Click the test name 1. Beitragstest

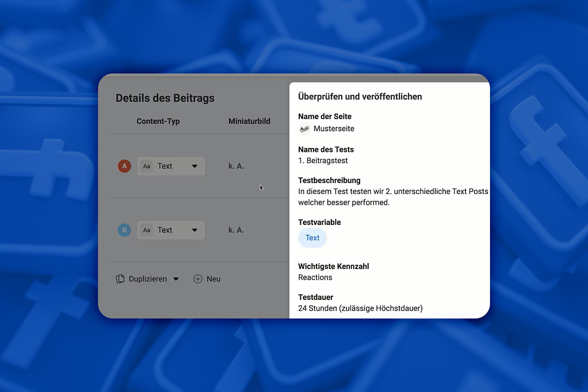[323, 160]
